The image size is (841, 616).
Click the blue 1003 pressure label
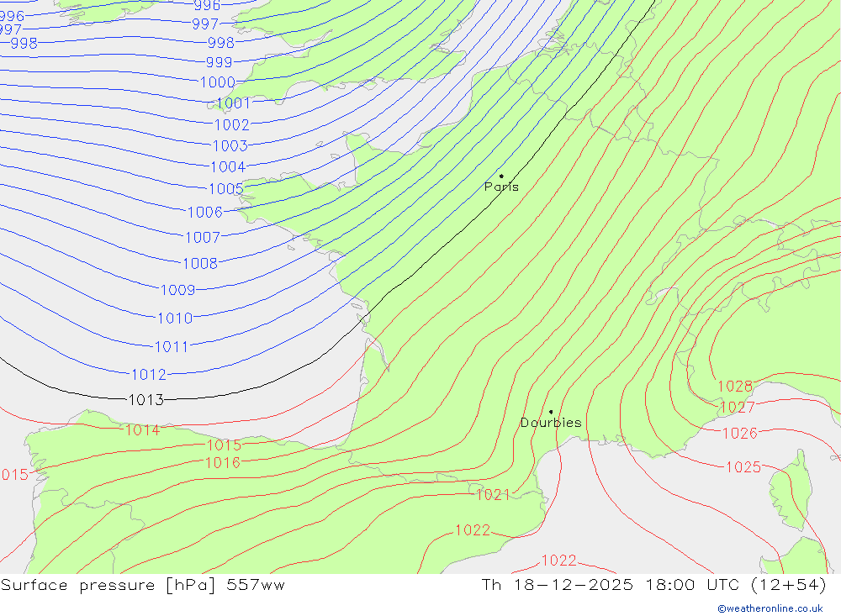[230, 146]
